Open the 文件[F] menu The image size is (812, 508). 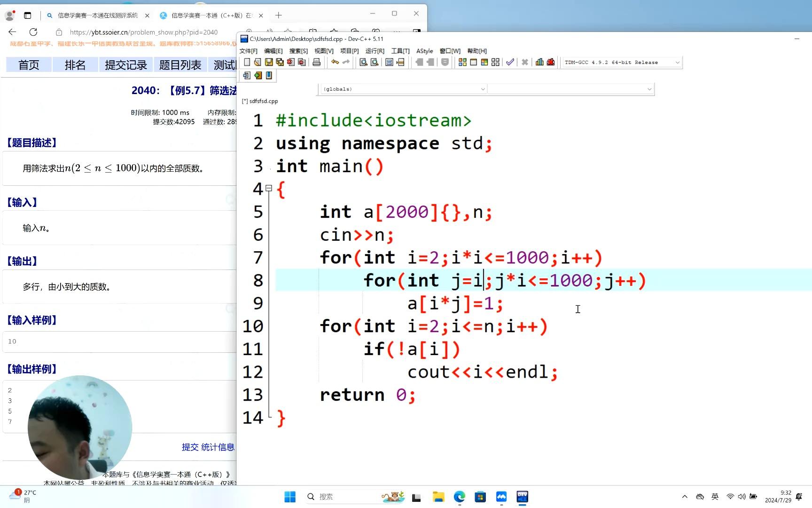[x=249, y=51]
